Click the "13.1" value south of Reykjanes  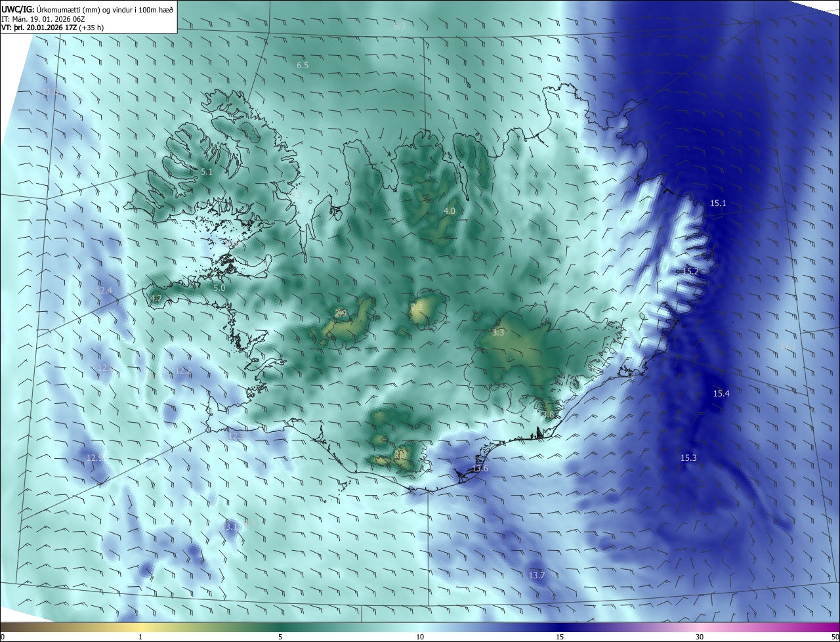click(230, 526)
